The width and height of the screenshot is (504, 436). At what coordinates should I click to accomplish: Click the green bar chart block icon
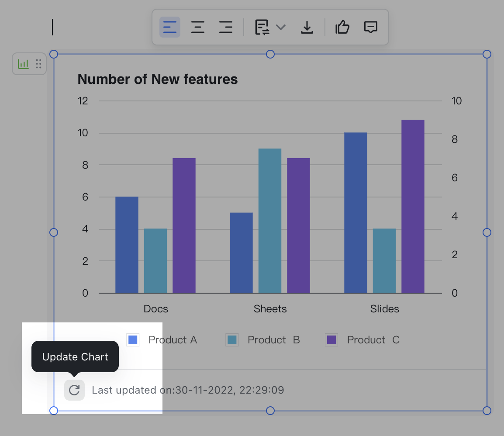click(23, 64)
